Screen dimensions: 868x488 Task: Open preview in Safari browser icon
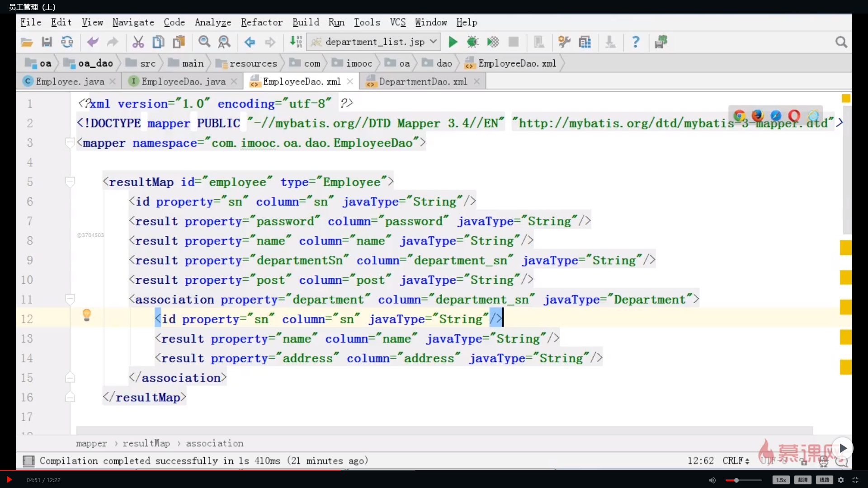776,116
